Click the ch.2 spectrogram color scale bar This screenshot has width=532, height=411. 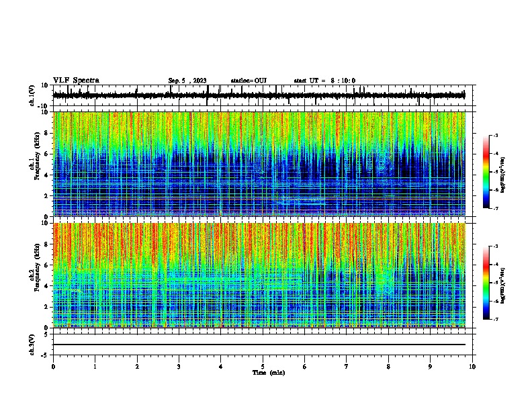pos(486,283)
